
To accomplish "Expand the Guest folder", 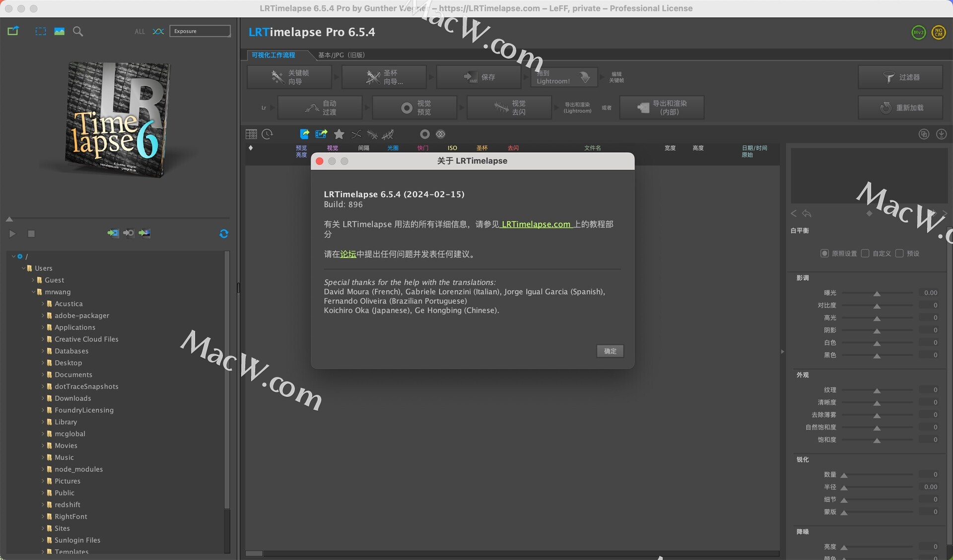I will (x=33, y=280).
